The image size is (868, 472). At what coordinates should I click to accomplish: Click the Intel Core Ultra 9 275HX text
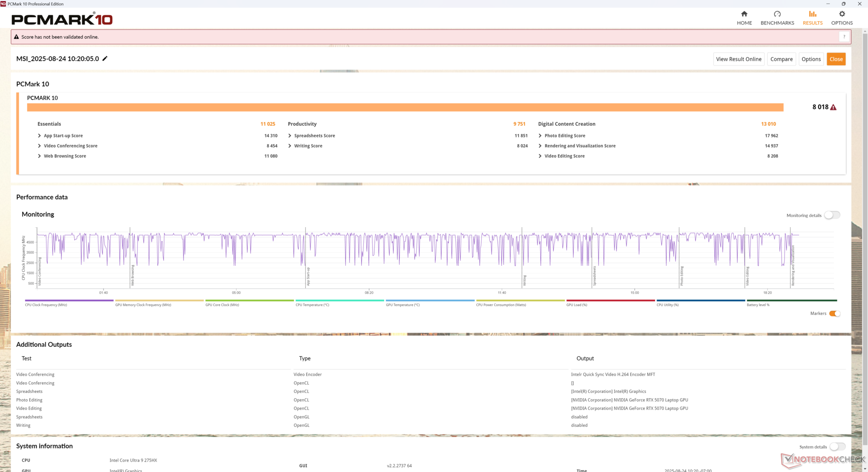click(x=133, y=460)
